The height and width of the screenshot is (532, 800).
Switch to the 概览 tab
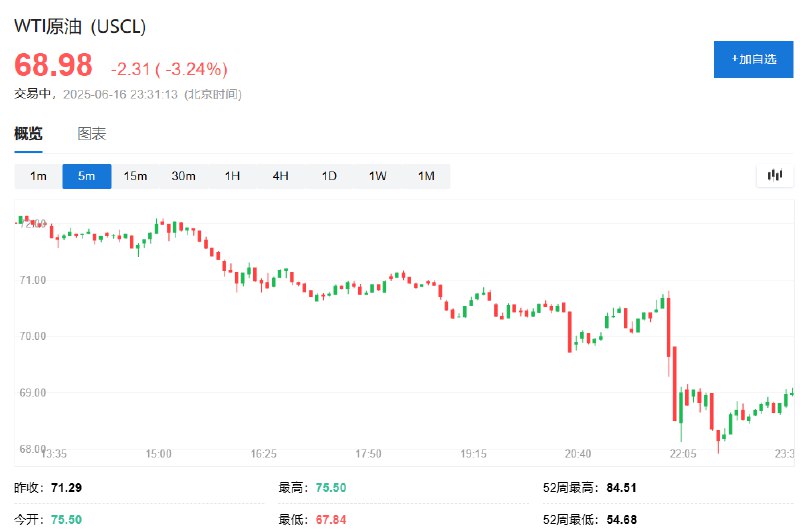[28, 134]
